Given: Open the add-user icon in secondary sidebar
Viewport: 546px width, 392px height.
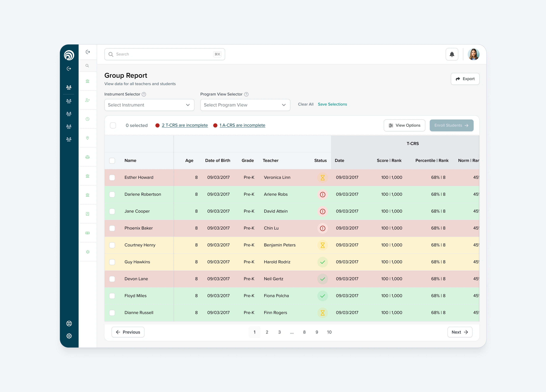Looking at the screenshot, I should (87, 100).
